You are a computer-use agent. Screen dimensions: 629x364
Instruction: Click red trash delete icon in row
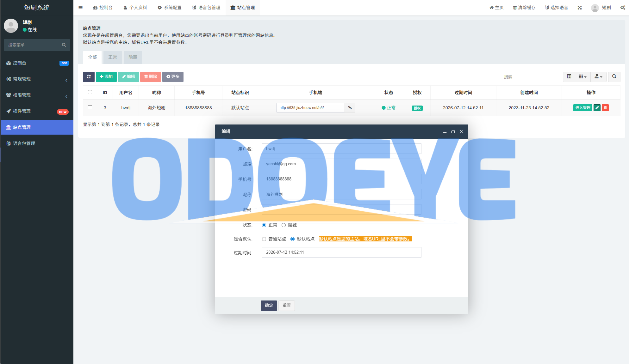pyautogui.click(x=605, y=108)
